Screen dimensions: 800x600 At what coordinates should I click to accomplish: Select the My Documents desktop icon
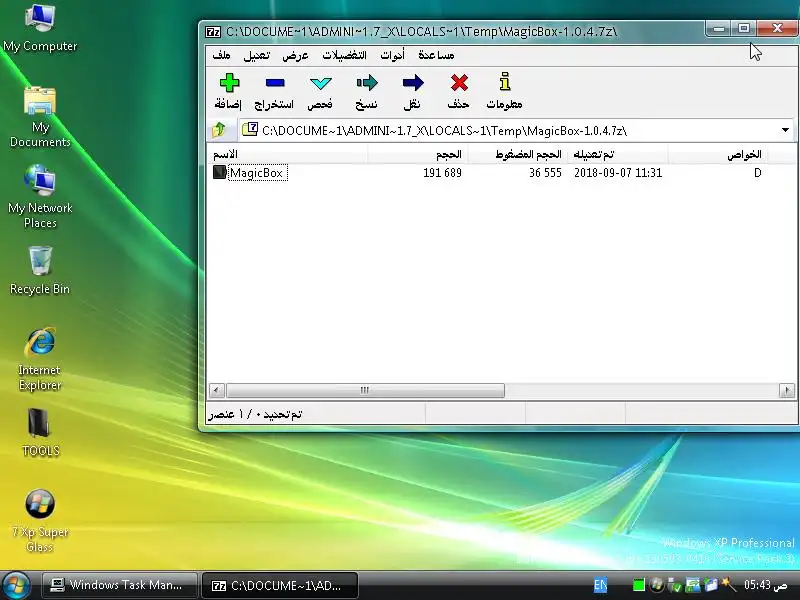click(40, 117)
